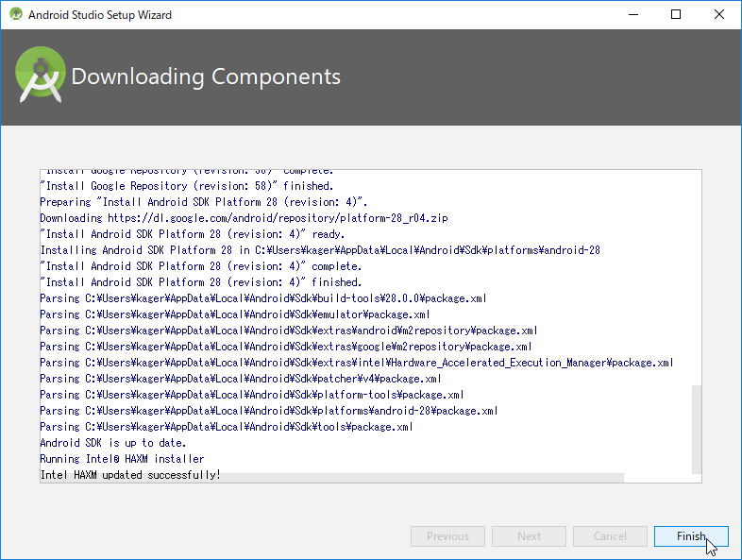Click the Parsing extras\android\m2repository line
Viewport: 742px width, 560px height.
(289, 330)
